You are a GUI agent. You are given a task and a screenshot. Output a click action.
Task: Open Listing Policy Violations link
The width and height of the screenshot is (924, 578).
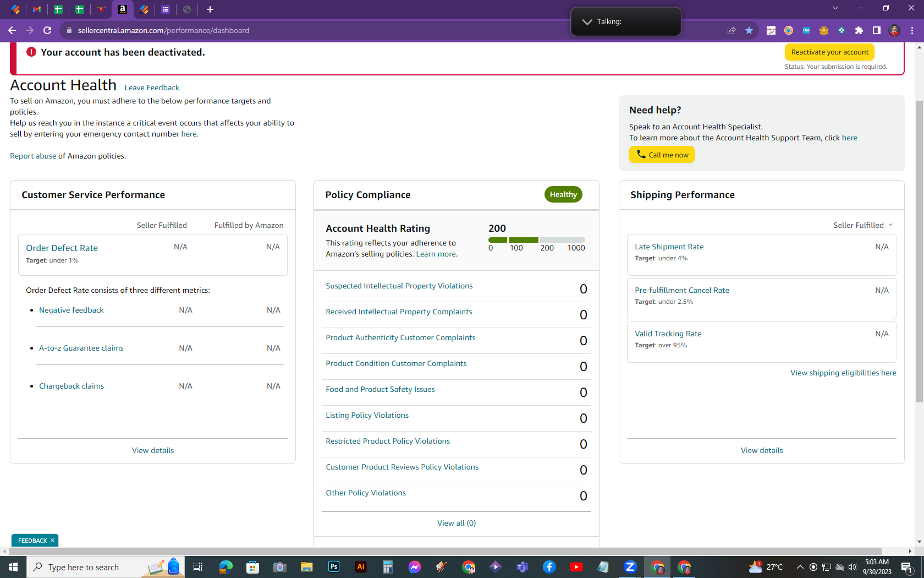[x=367, y=415]
